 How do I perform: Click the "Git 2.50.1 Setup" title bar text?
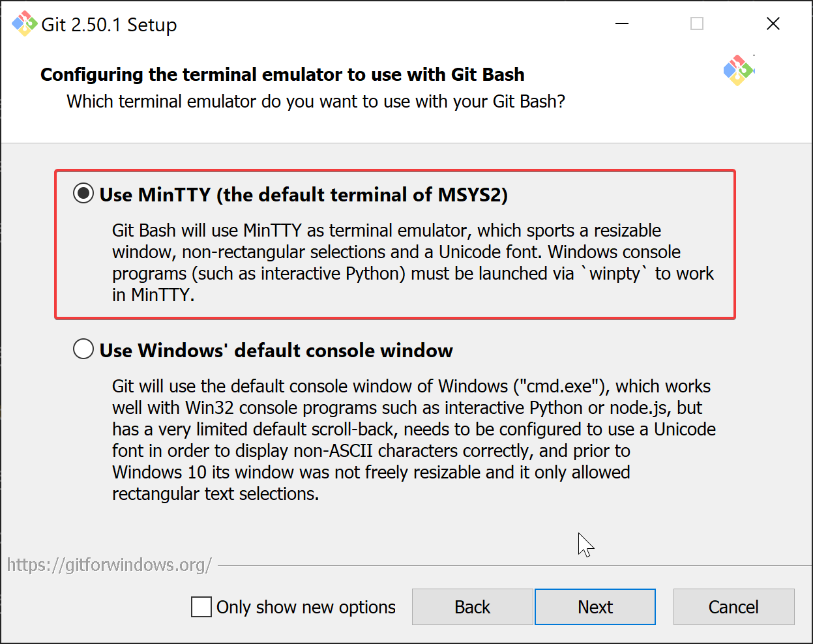click(x=109, y=25)
